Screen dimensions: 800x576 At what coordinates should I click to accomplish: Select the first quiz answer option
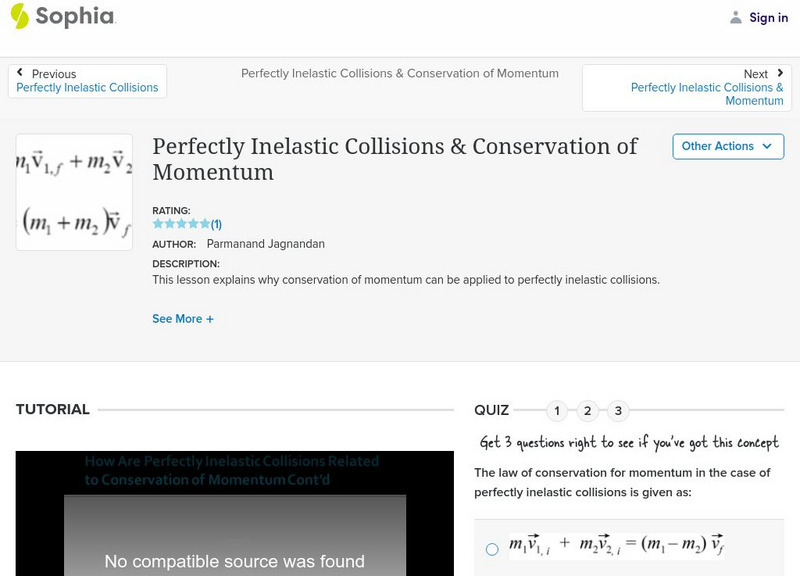tap(490, 546)
